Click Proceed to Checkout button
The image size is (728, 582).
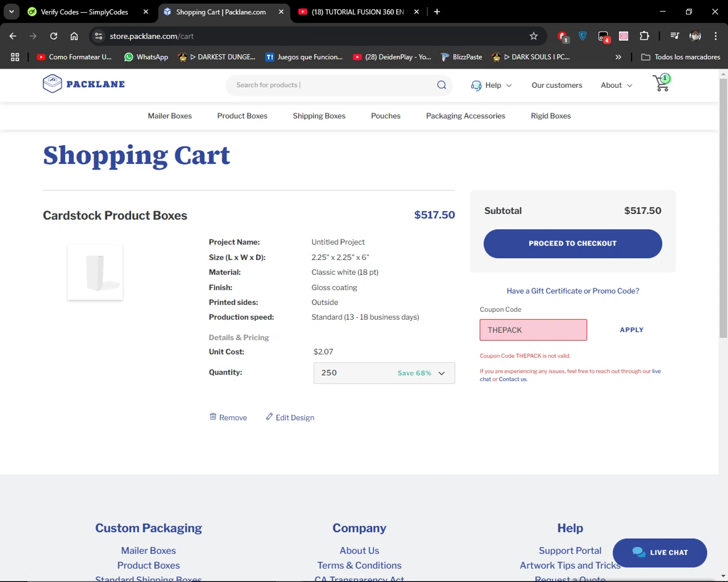(x=573, y=243)
